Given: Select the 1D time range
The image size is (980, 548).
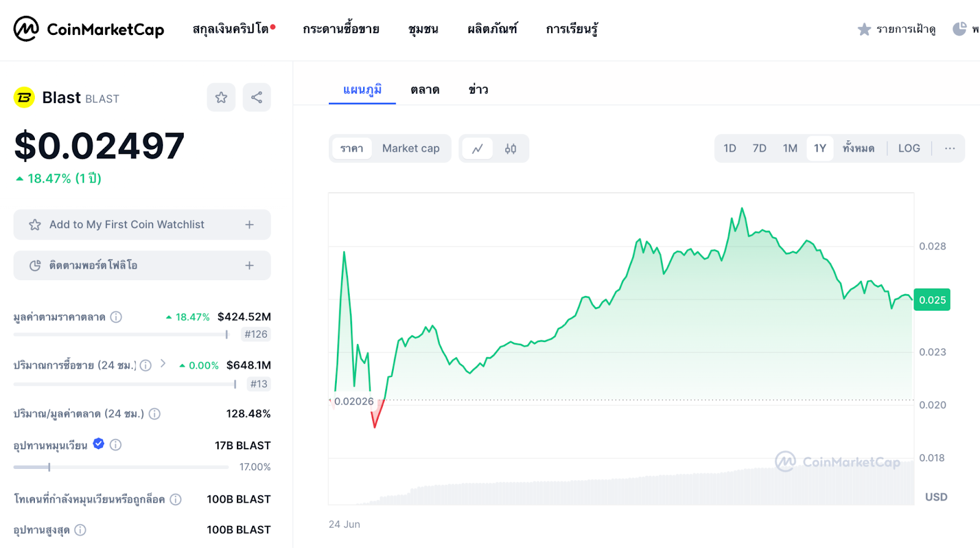Looking at the screenshot, I should coord(729,148).
